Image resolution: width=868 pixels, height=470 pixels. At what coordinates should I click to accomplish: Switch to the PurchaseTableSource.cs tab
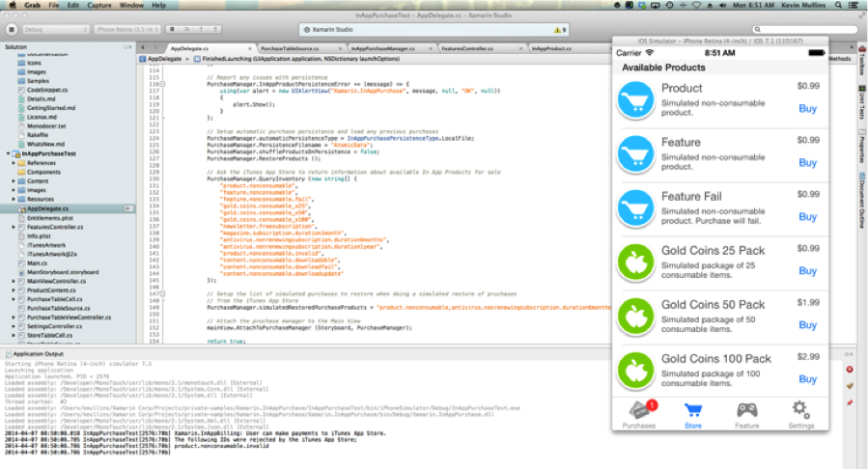[x=290, y=48]
